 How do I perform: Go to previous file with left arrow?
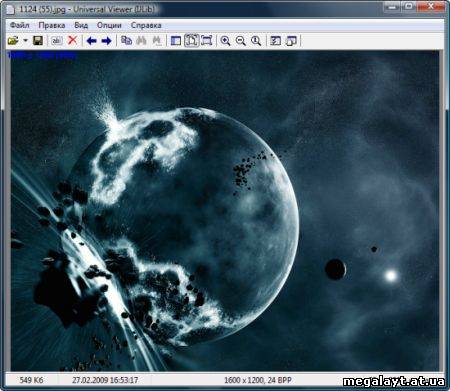click(x=91, y=41)
